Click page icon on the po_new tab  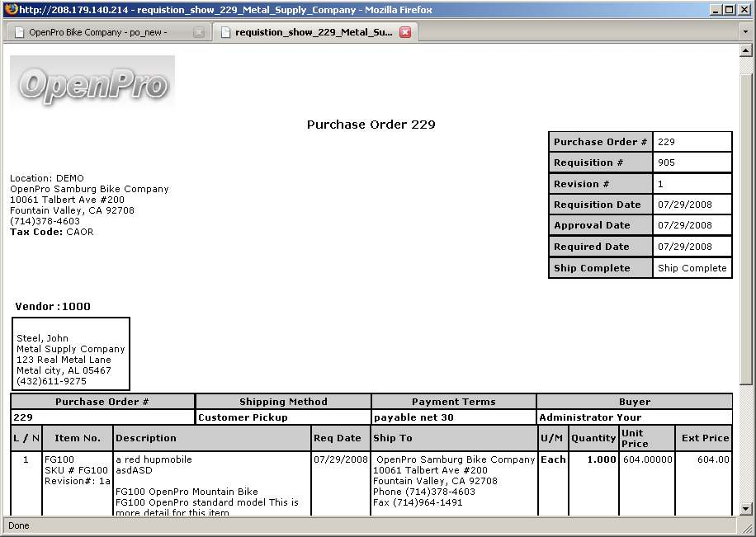click(18, 32)
